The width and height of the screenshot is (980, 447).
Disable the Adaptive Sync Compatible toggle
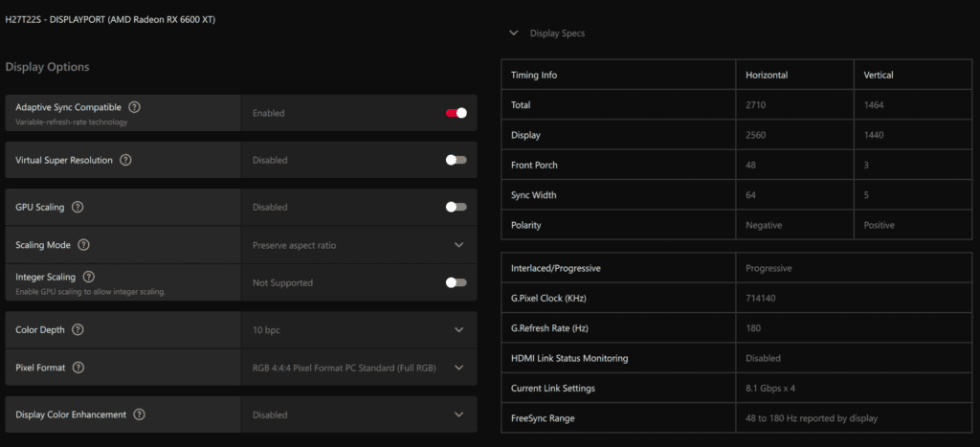pos(457,113)
